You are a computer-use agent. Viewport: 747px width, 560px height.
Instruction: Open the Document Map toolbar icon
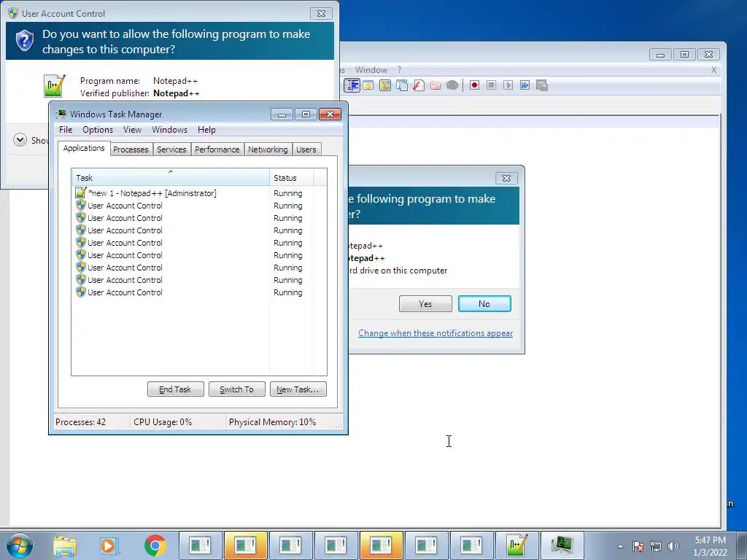tap(385, 85)
